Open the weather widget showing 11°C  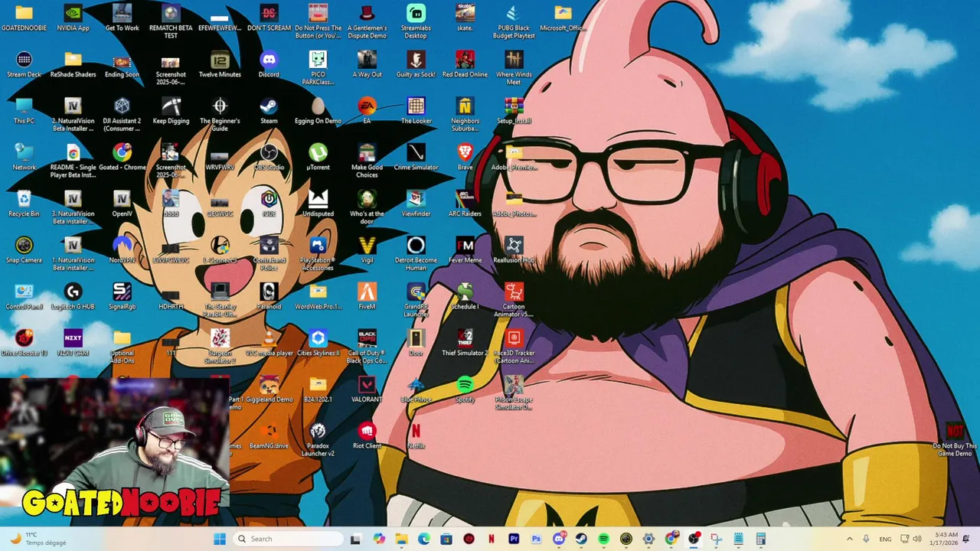38,539
